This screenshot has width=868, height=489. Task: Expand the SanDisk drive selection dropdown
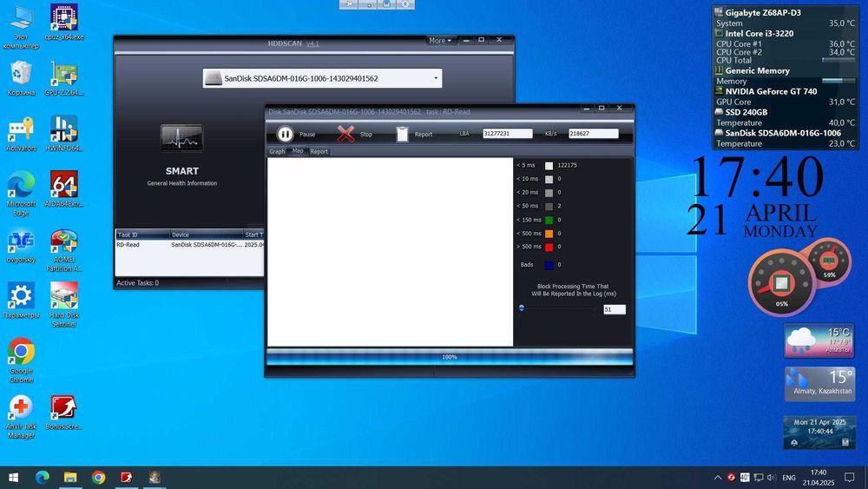(436, 78)
